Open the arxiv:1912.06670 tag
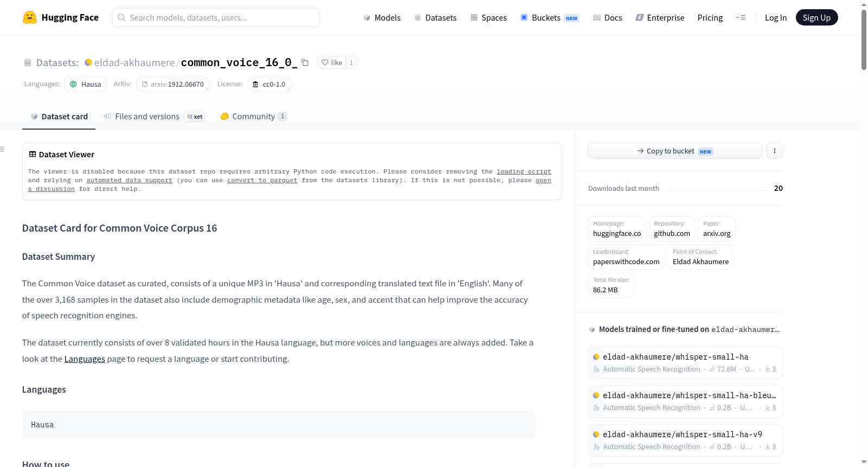Image resolution: width=868 pixels, height=467 pixels. 173,84
